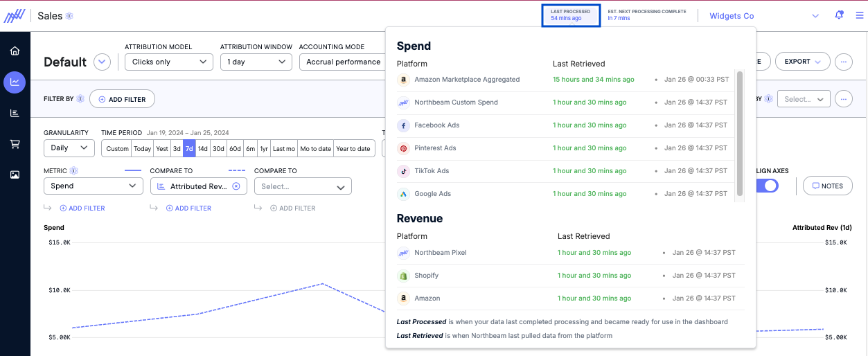868x356 pixels.
Task: Click the Facebook Ads platform icon
Action: click(403, 125)
